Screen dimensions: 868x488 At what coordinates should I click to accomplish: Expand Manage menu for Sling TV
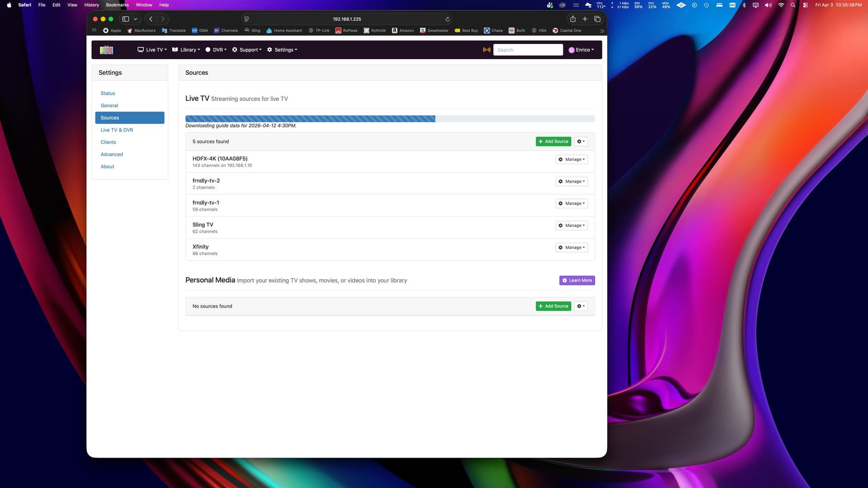click(x=571, y=225)
